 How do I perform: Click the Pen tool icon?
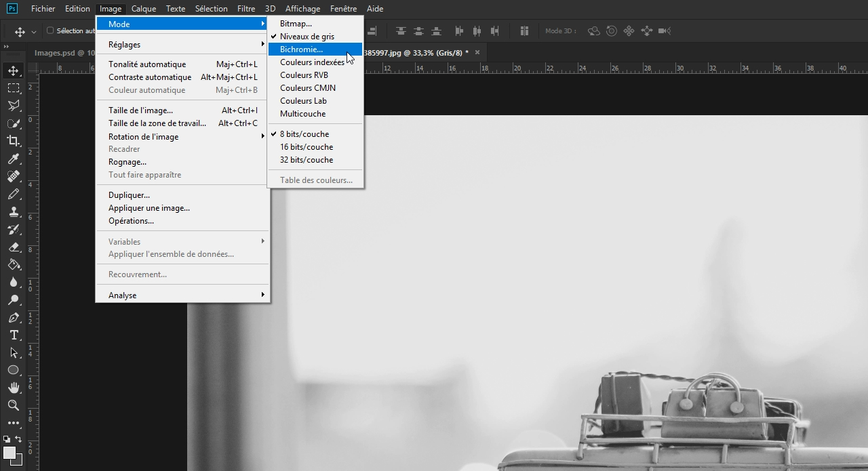[13, 317]
